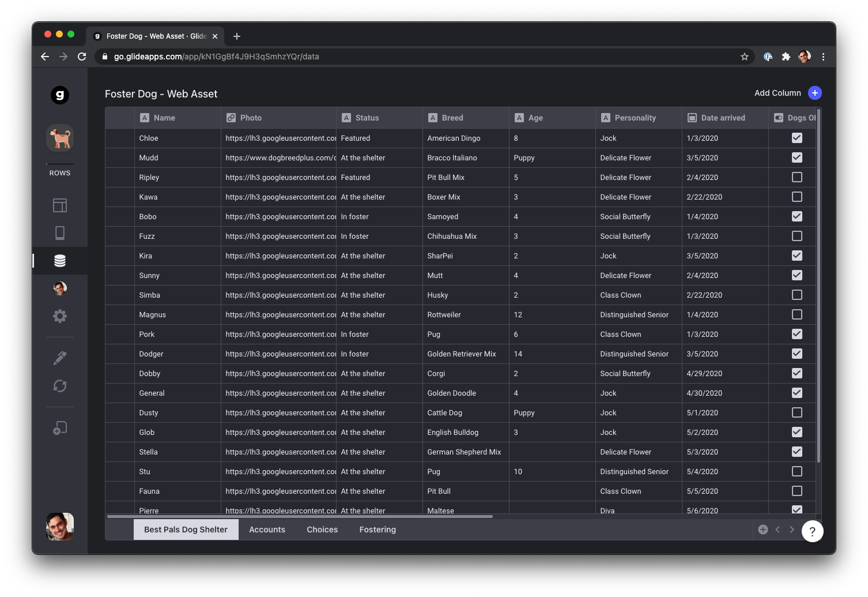This screenshot has height=597, width=868.
Task: Switch to the Accounts tab
Action: (267, 530)
